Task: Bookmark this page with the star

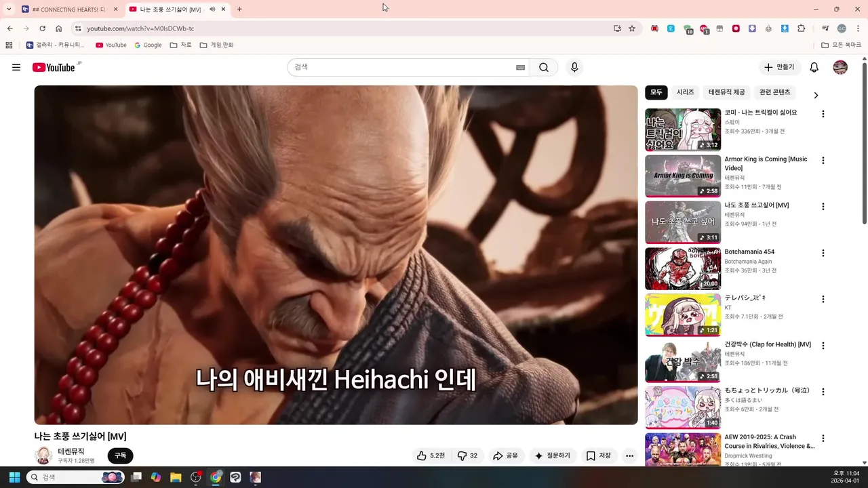Action: (632, 28)
